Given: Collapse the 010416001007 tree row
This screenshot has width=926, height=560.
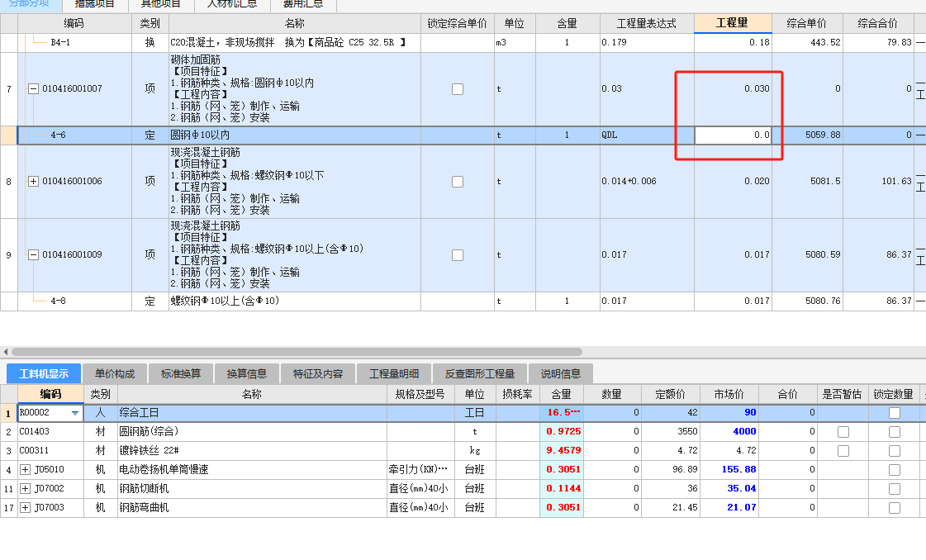Looking at the screenshot, I should [34, 88].
